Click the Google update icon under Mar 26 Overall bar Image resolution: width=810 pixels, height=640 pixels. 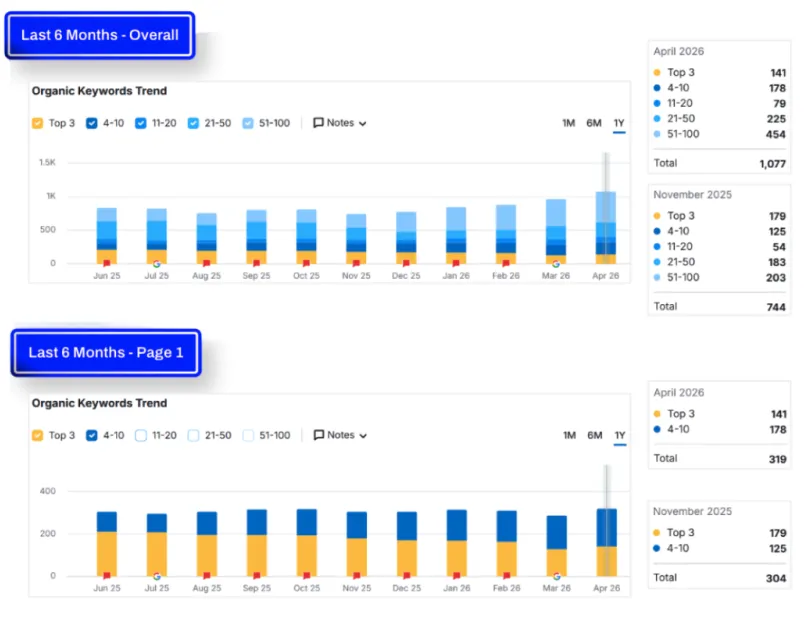coord(556,264)
